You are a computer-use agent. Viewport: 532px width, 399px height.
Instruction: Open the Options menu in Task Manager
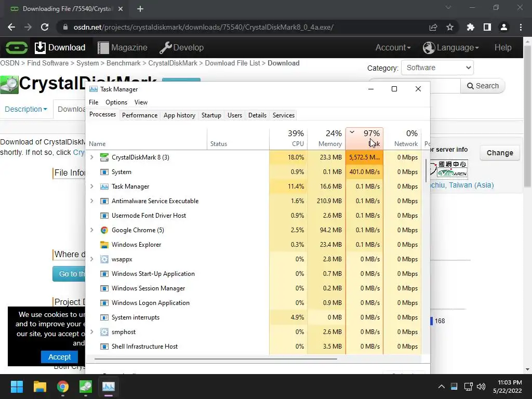[x=116, y=102]
